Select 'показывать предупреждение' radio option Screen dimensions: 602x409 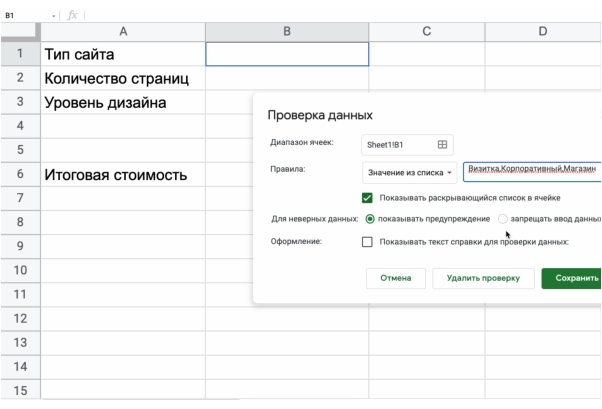click(x=370, y=218)
